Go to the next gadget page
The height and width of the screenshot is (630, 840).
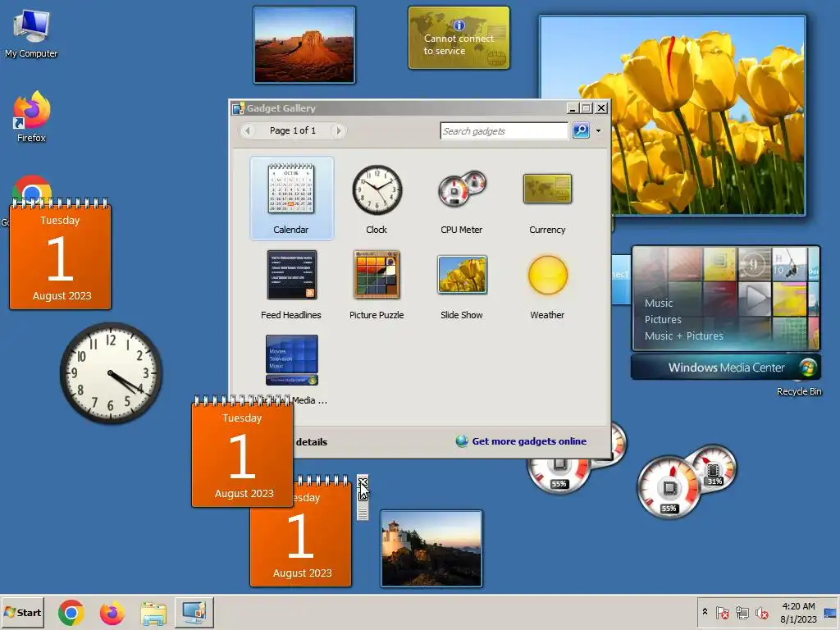tap(338, 130)
